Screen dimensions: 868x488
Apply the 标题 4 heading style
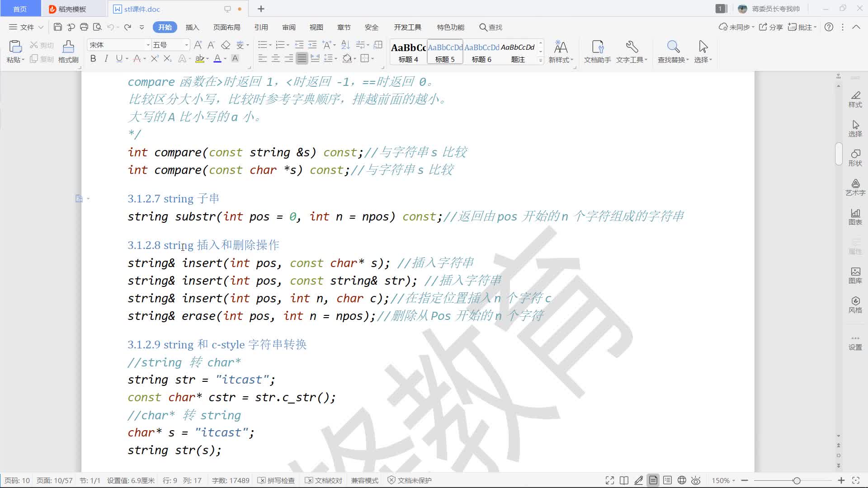point(408,52)
